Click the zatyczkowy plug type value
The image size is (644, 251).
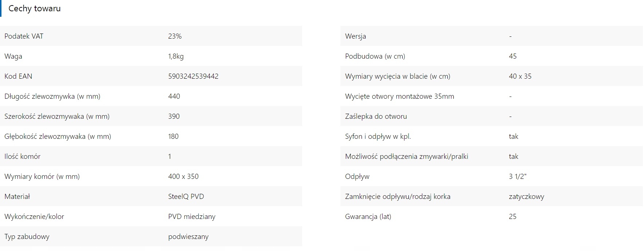click(526, 196)
